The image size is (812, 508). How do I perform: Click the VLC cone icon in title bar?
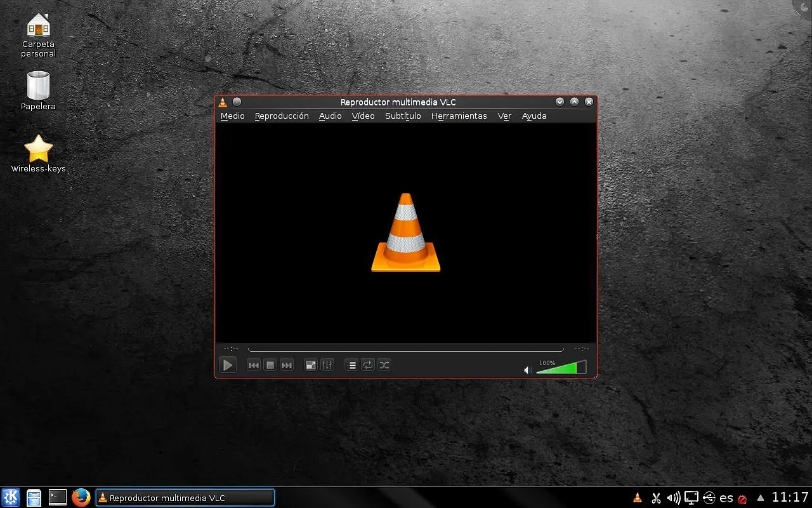pyautogui.click(x=223, y=102)
